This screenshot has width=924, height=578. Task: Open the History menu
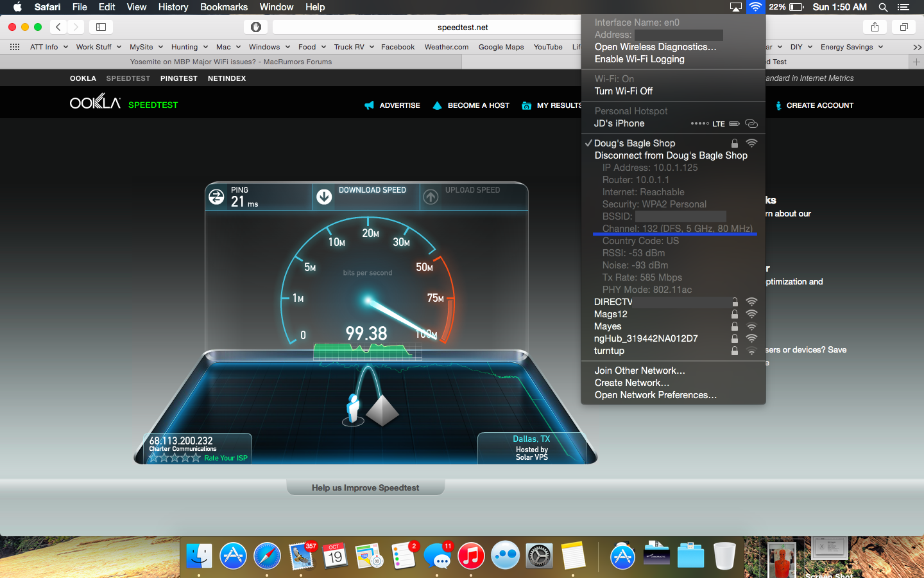(x=173, y=7)
